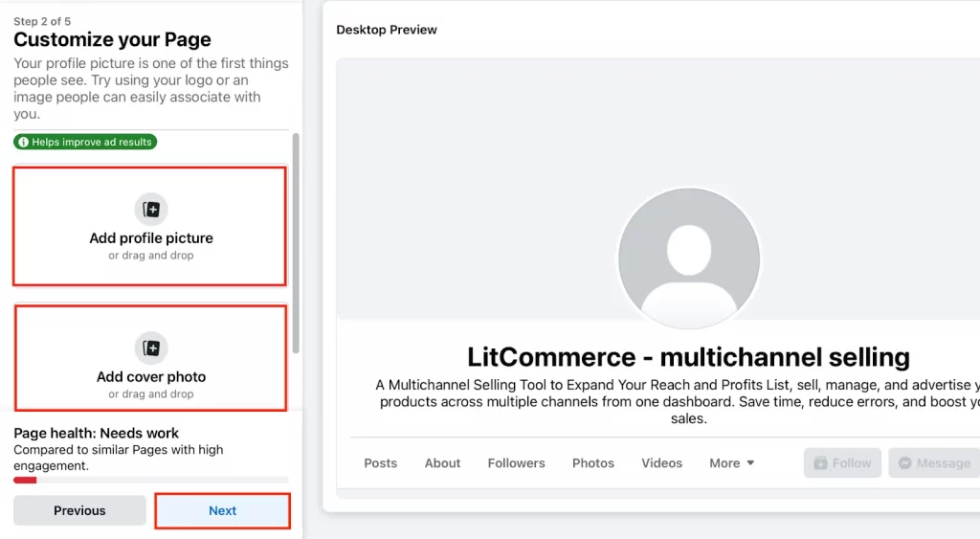Click the add cover photo plus icon

(x=151, y=348)
